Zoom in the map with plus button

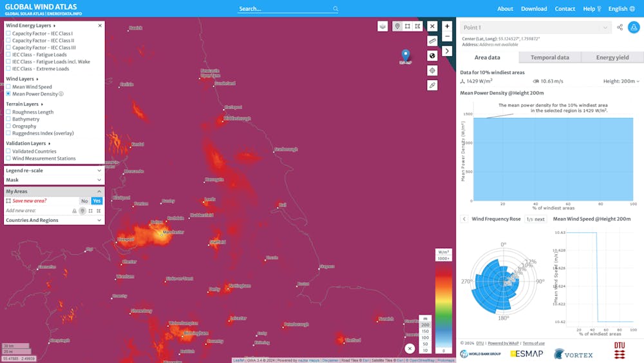pos(447,26)
